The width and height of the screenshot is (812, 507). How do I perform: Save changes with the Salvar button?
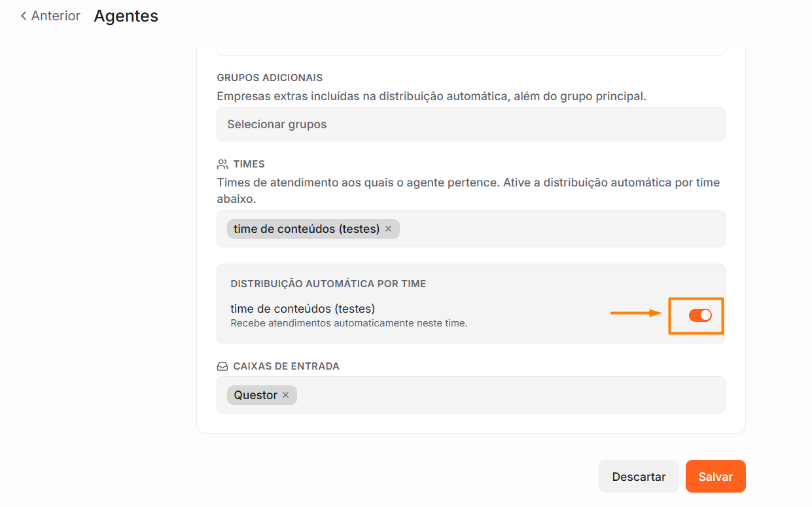pyautogui.click(x=716, y=476)
